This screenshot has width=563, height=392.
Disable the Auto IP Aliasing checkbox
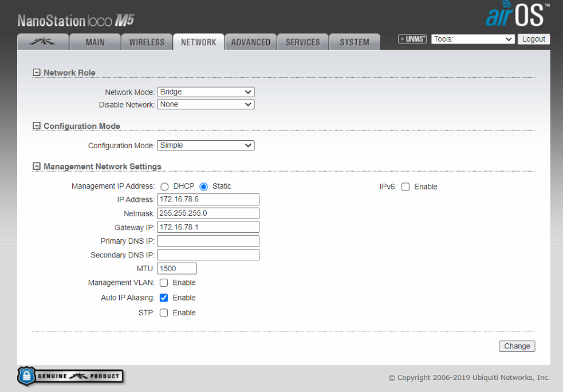(x=164, y=298)
